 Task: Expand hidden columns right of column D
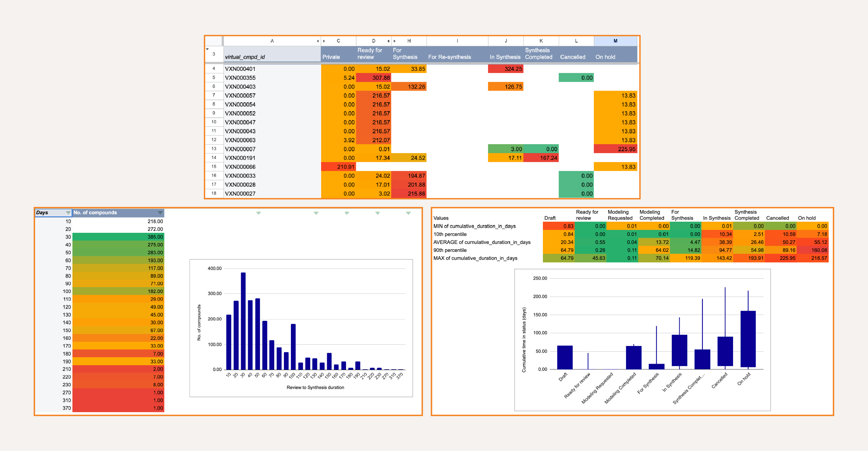[x=388, y=41]
